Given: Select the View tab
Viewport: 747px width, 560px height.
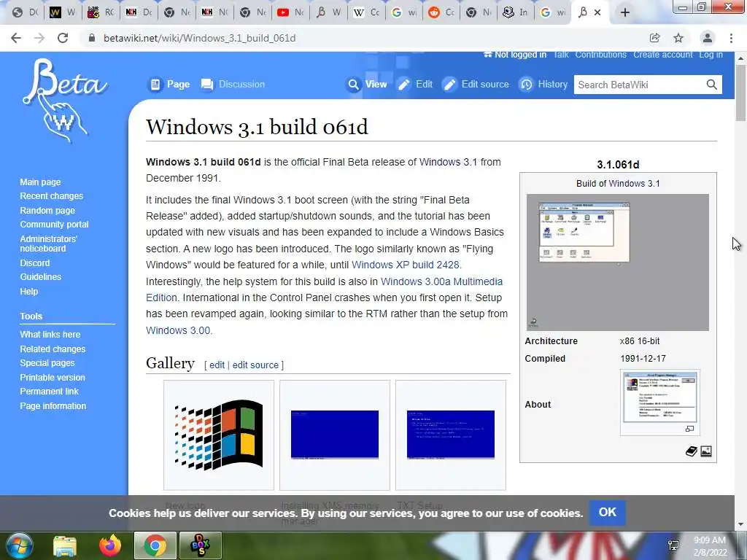Looking at the screenshot, I should coord(367,85).
